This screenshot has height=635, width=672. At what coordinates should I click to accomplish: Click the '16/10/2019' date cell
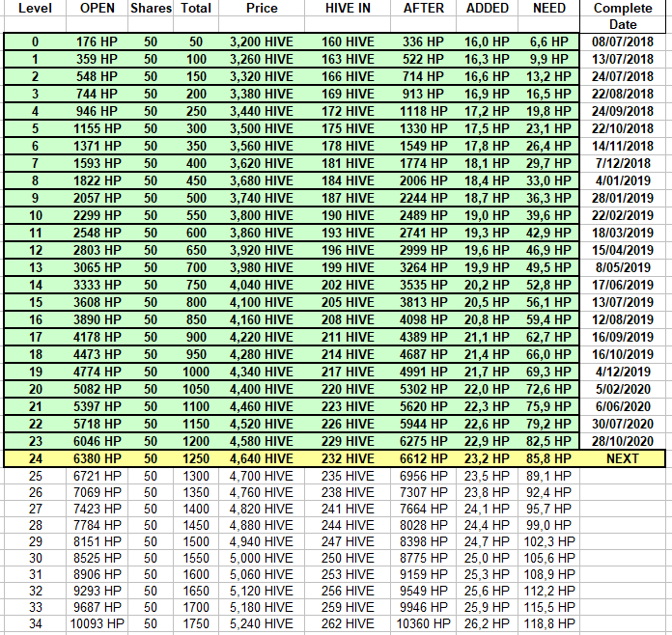pos(623,354)
